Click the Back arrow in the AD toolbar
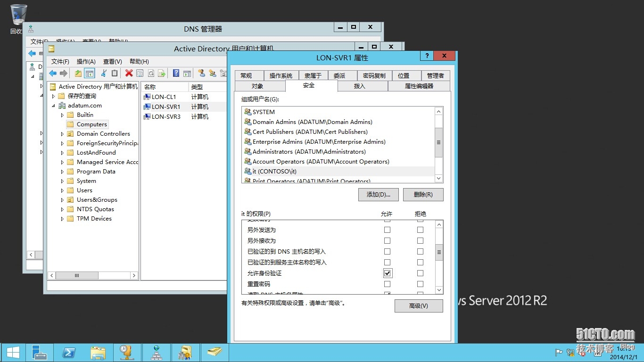This screenshot has height=362, width=644. point(53,73)
